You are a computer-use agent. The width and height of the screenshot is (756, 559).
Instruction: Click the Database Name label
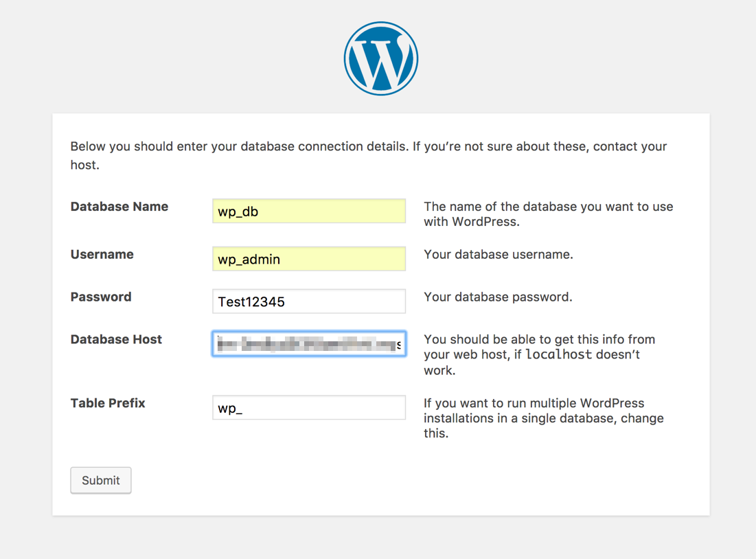[119, 207]
